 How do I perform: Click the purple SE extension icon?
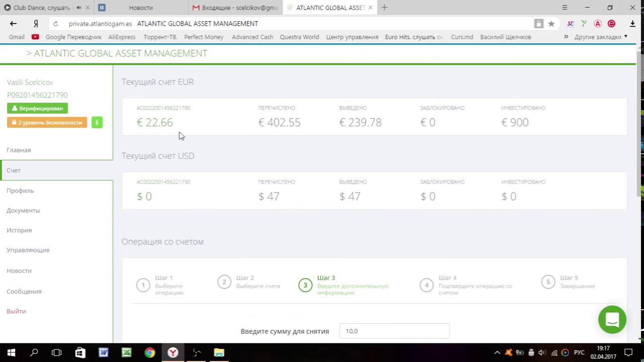[570, 24]
